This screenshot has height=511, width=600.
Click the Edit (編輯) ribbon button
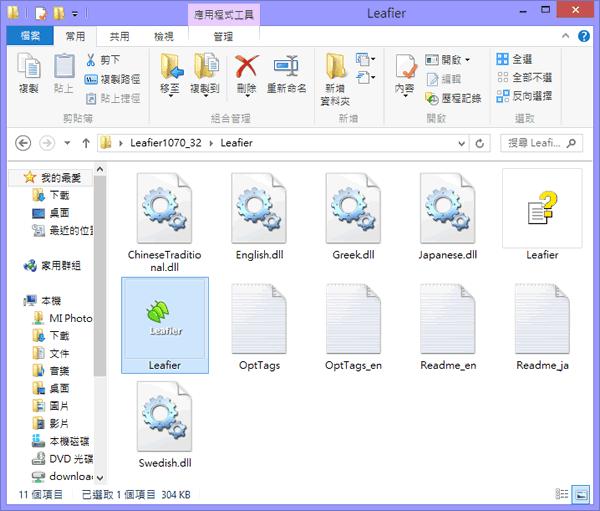coord(443,79)
